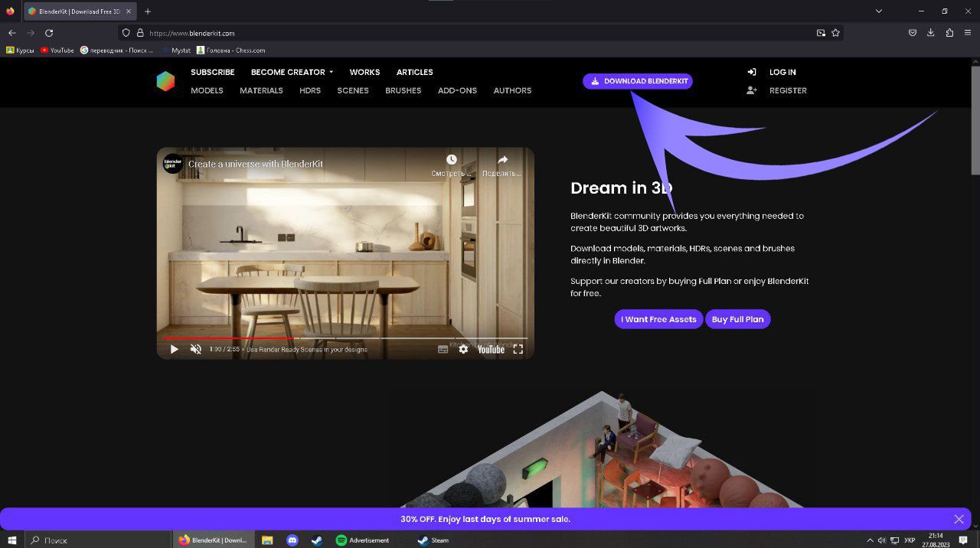The image size is (980, 548).
Task: Open the SCENES category
Action: 353,90
